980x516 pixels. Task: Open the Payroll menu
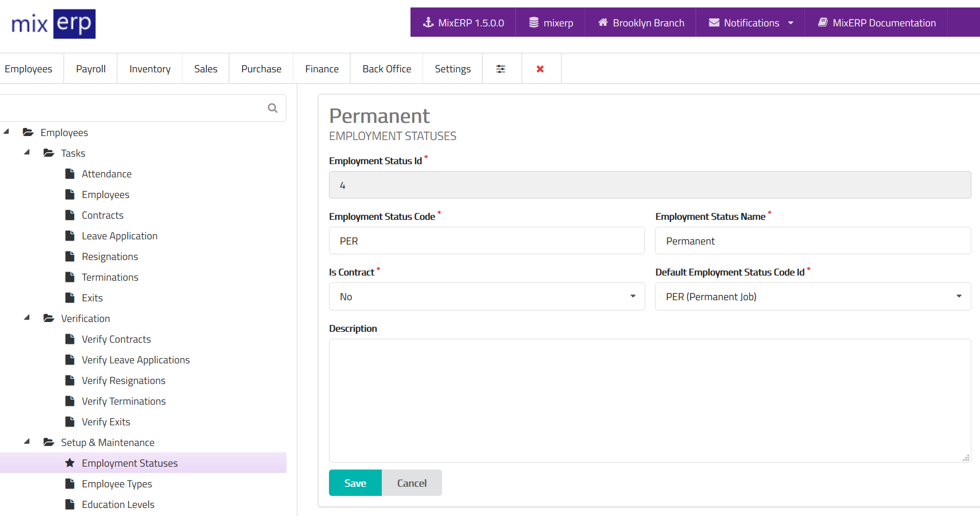(91, 69)
